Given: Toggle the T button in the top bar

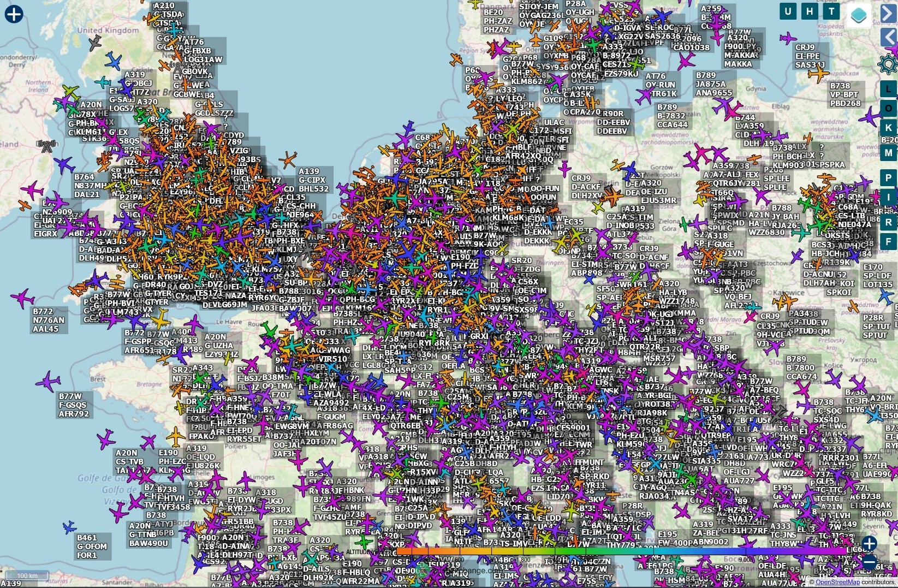Looking at the screenshot, I should (x=831, y=11).
